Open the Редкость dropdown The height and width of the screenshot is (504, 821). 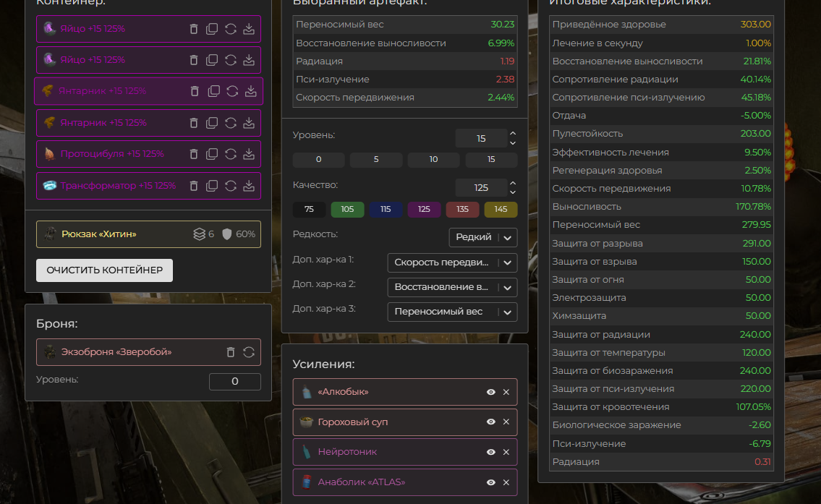(482, 237)
